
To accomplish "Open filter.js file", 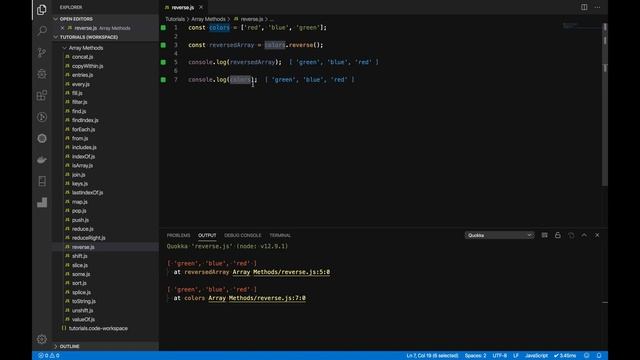I will (x=79, y=102).
